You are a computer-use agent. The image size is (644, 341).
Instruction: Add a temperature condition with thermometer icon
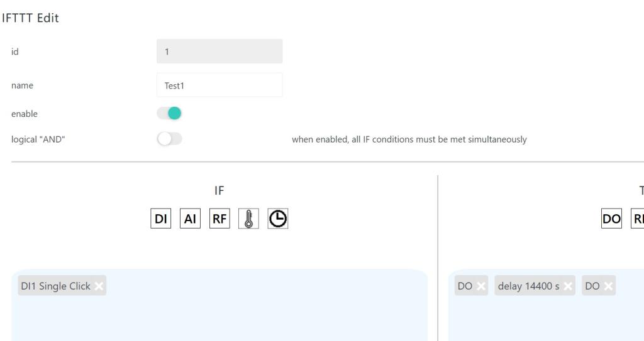(x=248, y=218)
